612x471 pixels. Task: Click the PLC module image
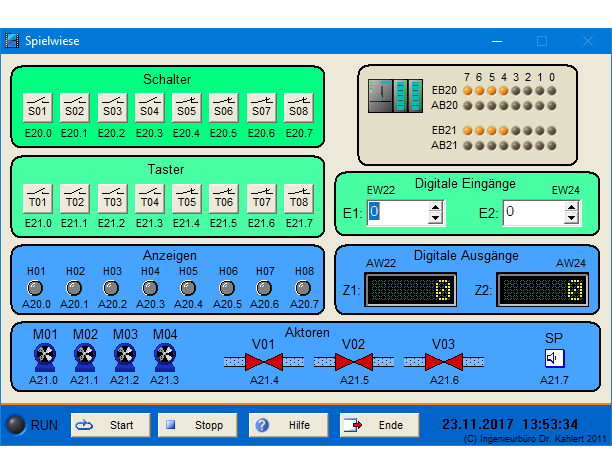(x=395, y=96)
